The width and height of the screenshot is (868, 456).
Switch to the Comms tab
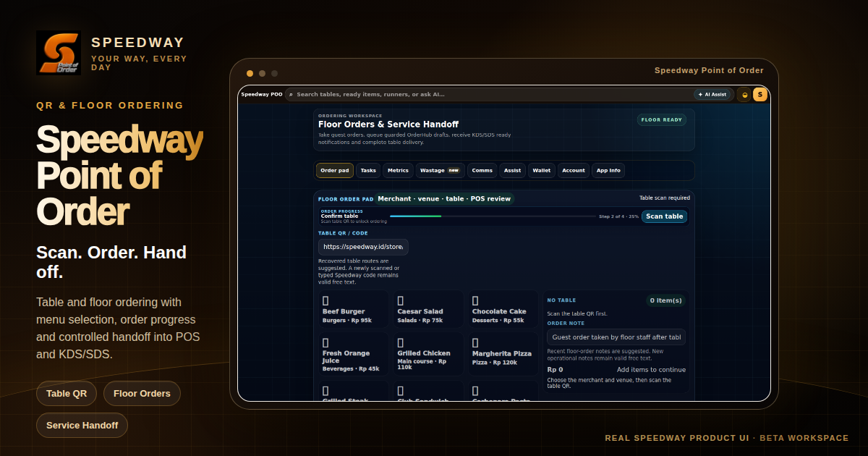pos(482,171)
